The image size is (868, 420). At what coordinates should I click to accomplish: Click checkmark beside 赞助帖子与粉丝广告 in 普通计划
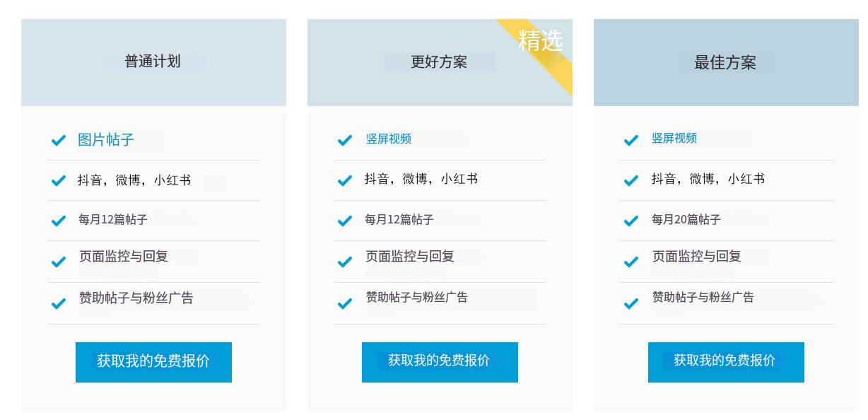(x=59, y=304)
